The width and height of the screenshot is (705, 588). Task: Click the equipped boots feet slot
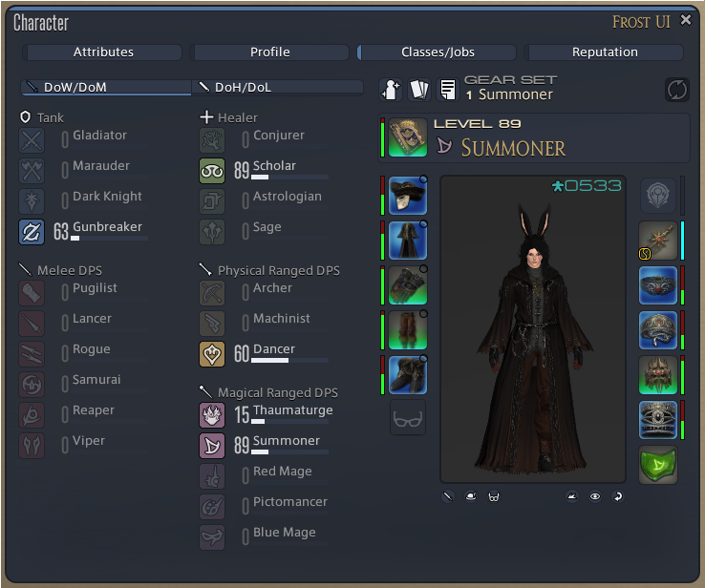coord(407,375)
